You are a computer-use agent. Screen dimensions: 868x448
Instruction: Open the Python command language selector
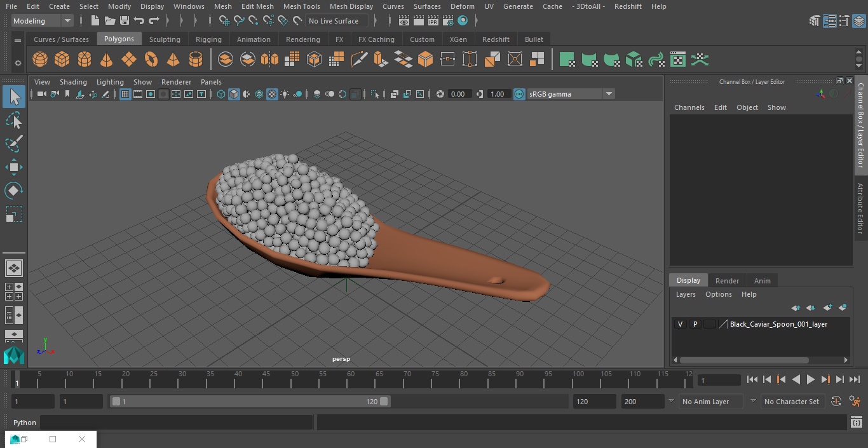25,423
